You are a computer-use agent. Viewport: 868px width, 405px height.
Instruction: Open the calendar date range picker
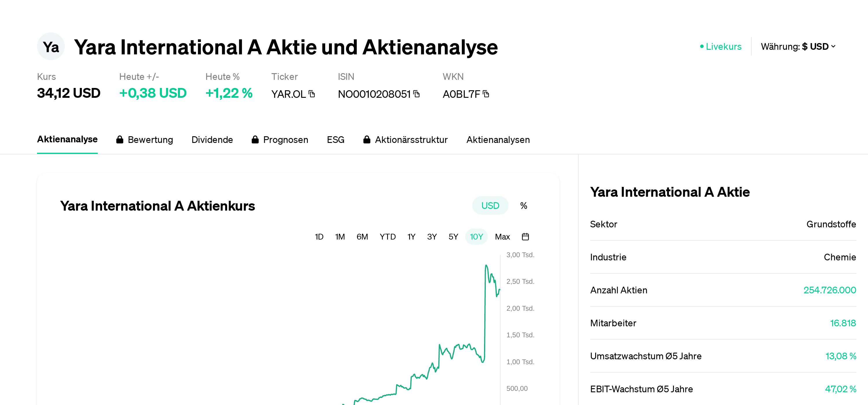(525, 237)
